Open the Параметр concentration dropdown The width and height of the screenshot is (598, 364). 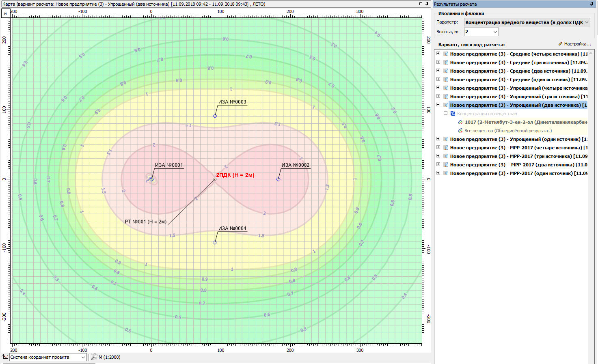click(527, 22)
